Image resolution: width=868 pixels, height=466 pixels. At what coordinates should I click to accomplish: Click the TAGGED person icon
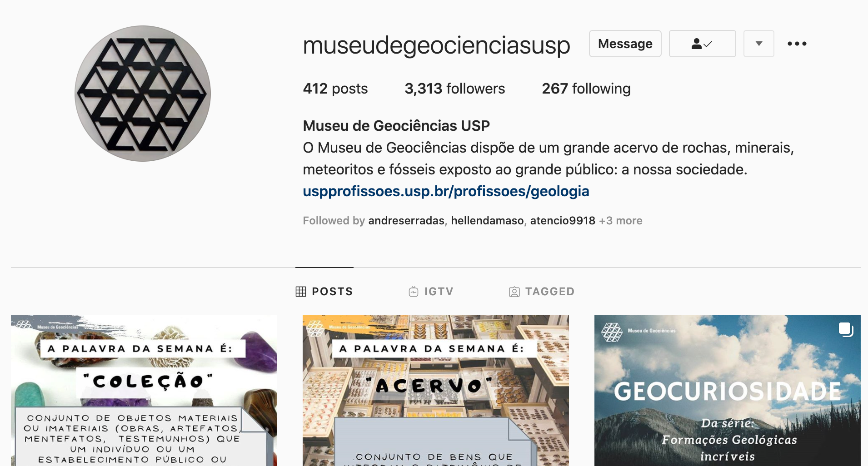[x=514, y=292]
